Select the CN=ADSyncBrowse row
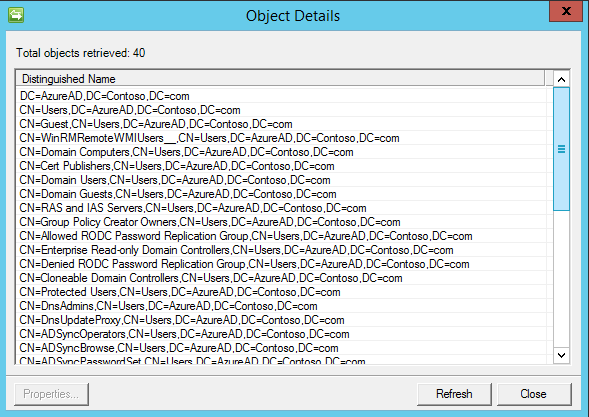The width and height of the screenshot is (589, 417). pos(282,348)
